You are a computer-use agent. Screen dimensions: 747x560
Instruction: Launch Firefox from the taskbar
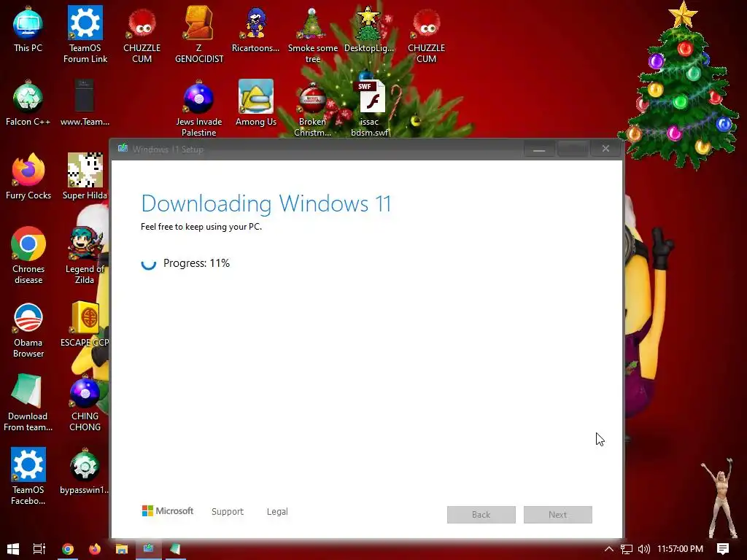click(x=95, y=549)
